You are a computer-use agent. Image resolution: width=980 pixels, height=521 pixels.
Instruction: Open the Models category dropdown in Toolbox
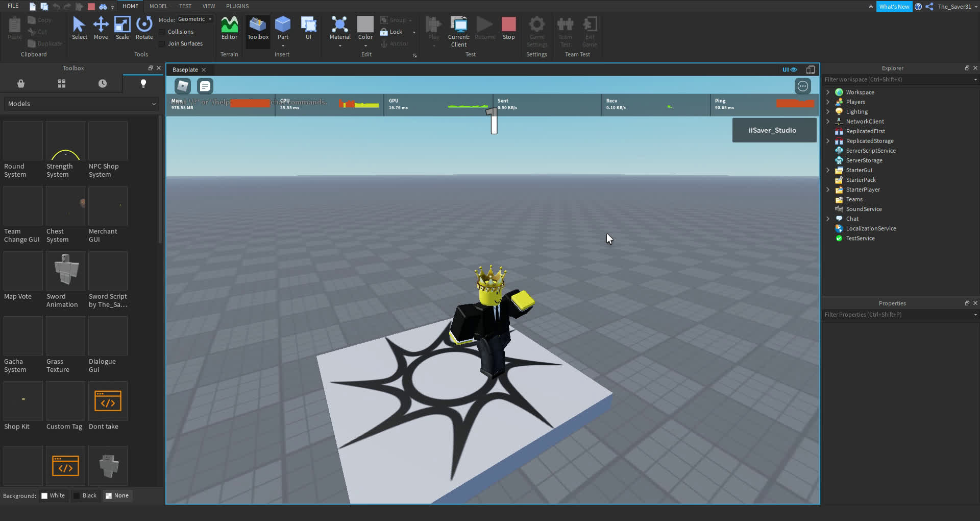(81, 104)
